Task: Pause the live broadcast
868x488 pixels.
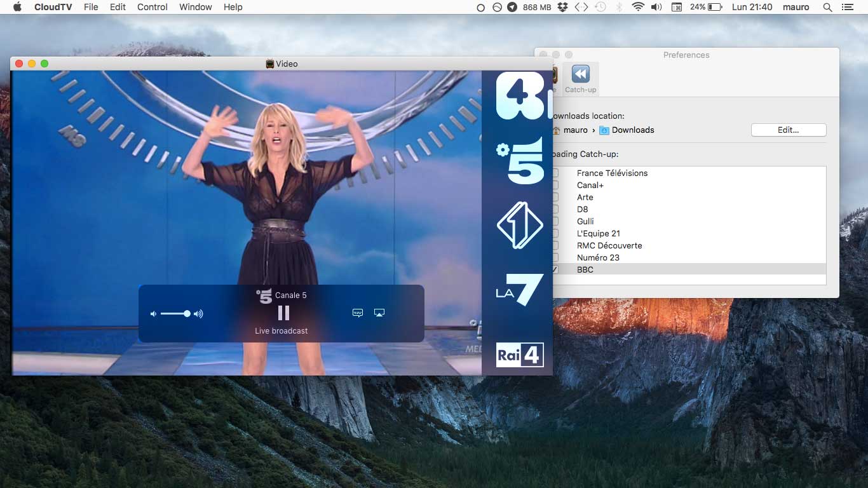Action: tap(283, 313)
